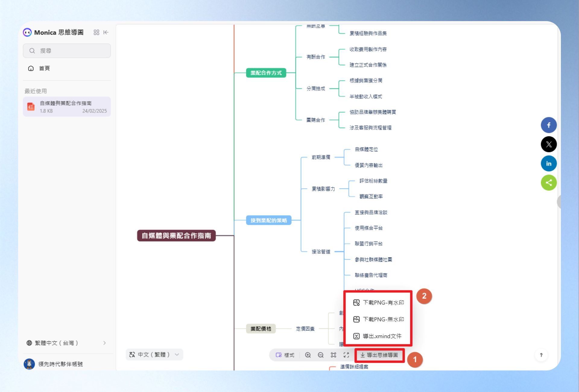579x392 pixels.
Task: Share the mind map on Facebook
Action: [549, 125]
